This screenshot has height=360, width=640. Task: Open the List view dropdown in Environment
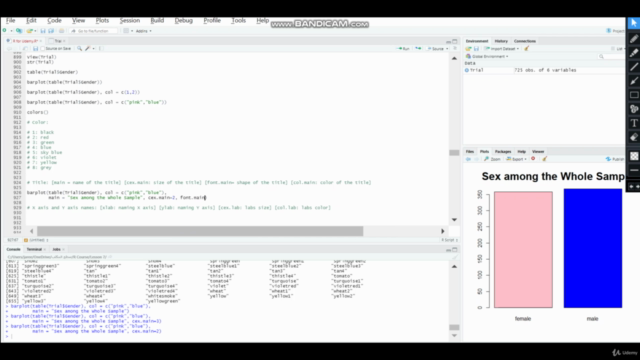pyautogui.click(x=618, y=49)
